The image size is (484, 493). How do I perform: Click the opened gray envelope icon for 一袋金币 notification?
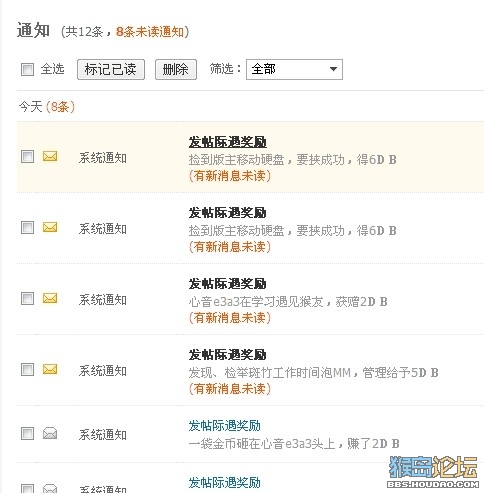coord(50,433)
